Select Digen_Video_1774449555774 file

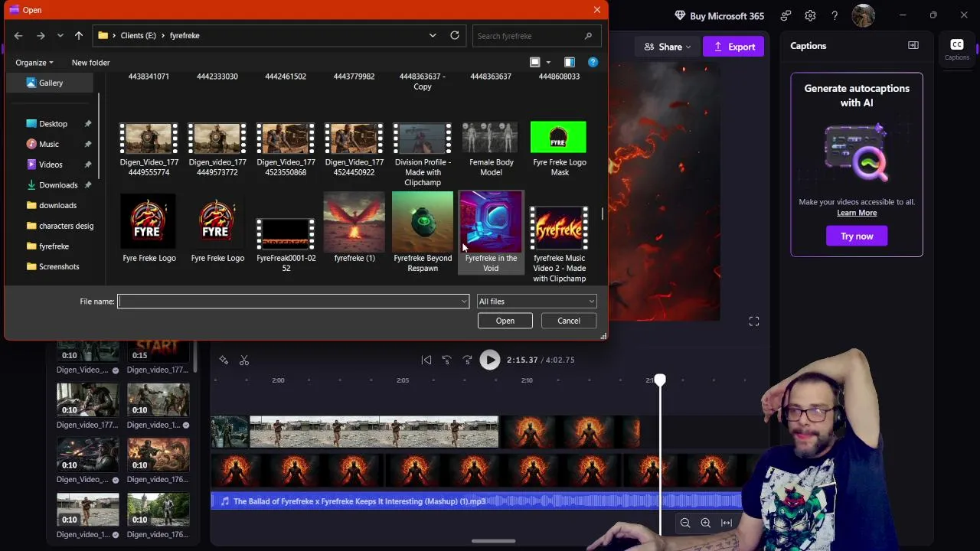(x=149, y=149)
